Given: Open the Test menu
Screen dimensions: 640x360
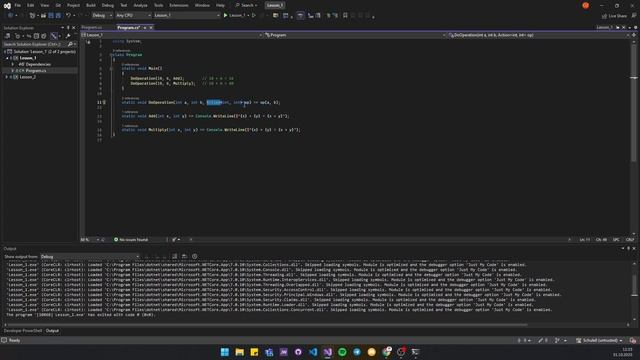Looking at the screenshot, I should (x=124, y=5).
